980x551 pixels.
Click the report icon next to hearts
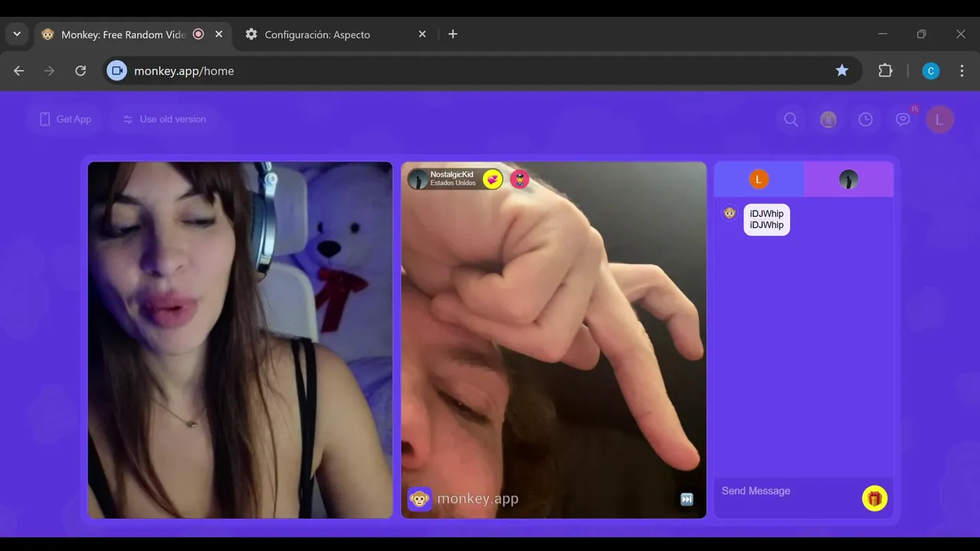tap(520, 179)
